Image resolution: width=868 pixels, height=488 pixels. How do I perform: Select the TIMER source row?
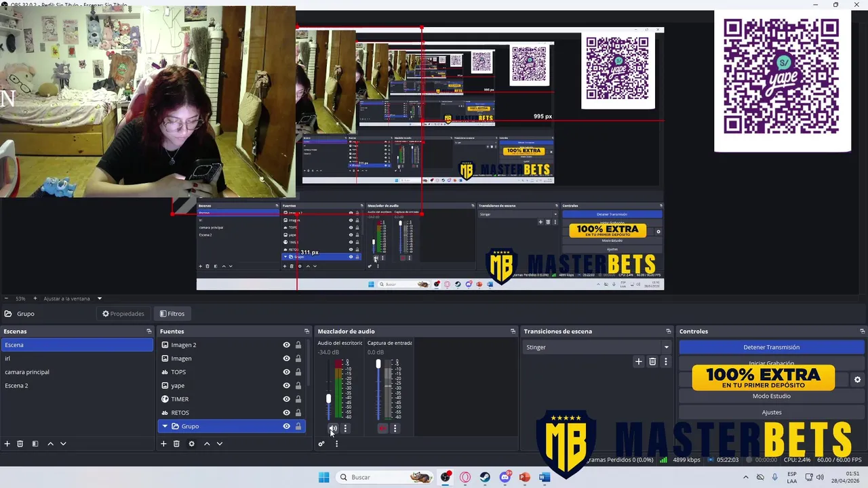(232, 399)
